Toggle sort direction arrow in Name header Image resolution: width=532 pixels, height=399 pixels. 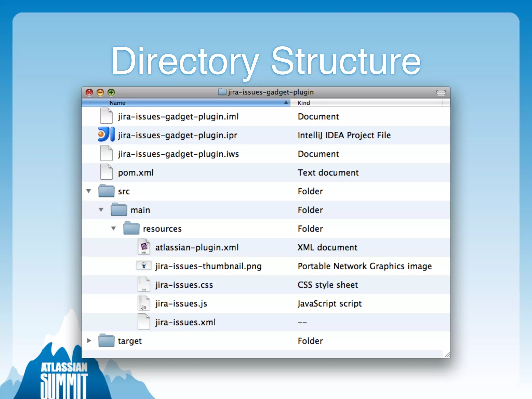coord(286,103)
